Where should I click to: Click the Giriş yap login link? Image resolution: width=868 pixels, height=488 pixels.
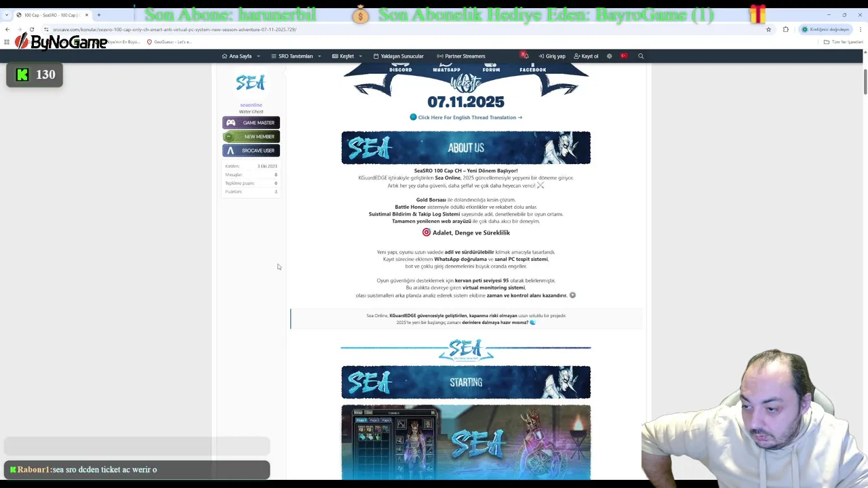point(552,56)
